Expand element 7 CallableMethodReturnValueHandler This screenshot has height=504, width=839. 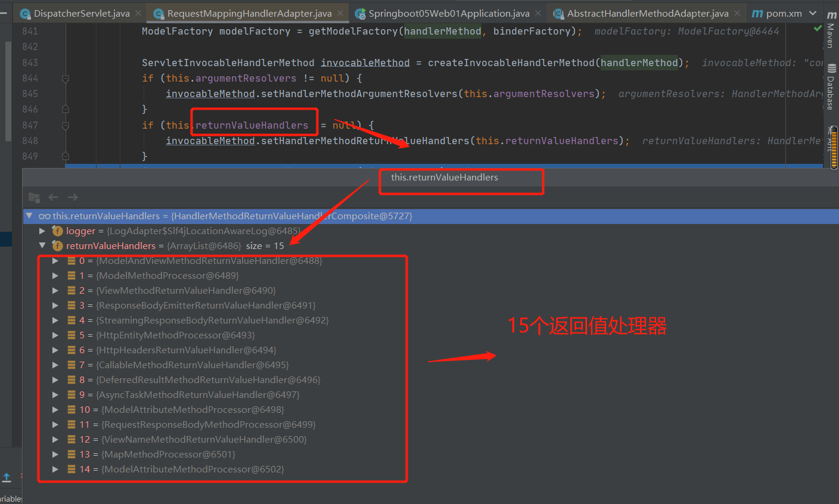[x=55, y=365]
